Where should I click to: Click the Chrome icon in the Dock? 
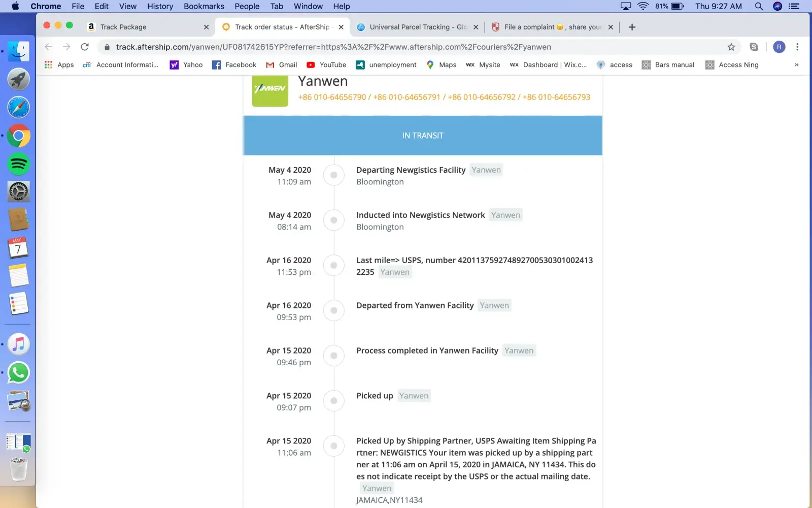pyautogui.click(x=18, y=136)
